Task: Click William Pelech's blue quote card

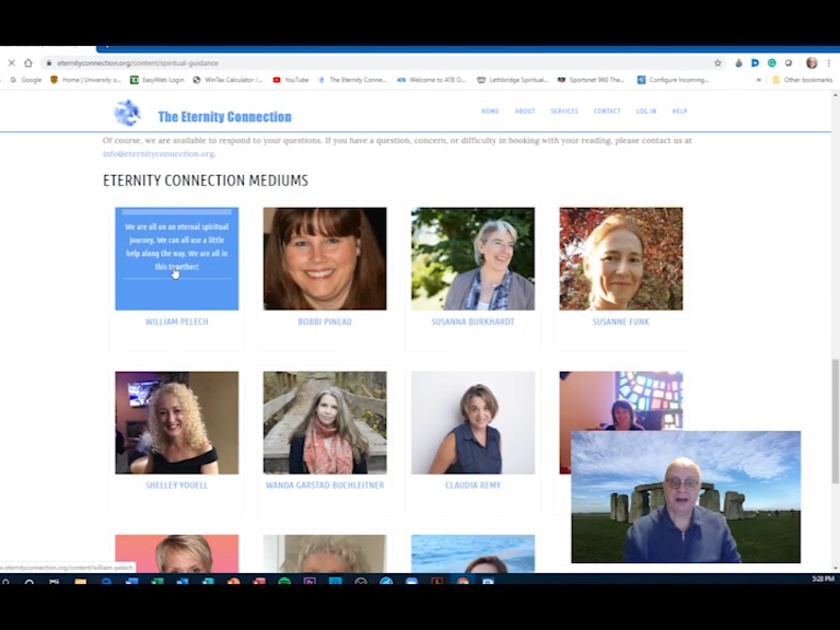Action: coord(177,259)
